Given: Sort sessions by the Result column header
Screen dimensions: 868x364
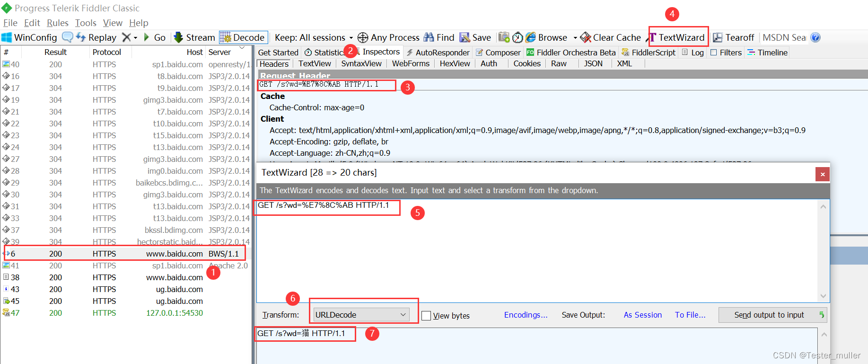Looking at the screenshot, I should 56,52.
